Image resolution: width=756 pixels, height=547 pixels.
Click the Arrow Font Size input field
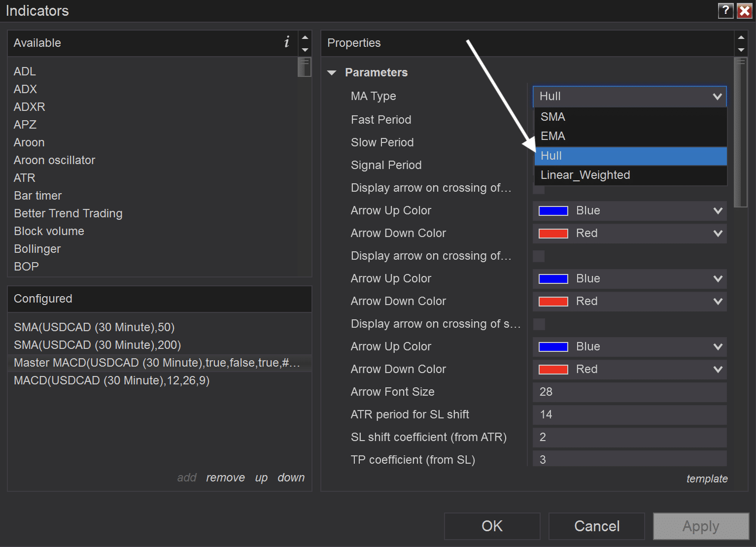(x=629, y=392)
